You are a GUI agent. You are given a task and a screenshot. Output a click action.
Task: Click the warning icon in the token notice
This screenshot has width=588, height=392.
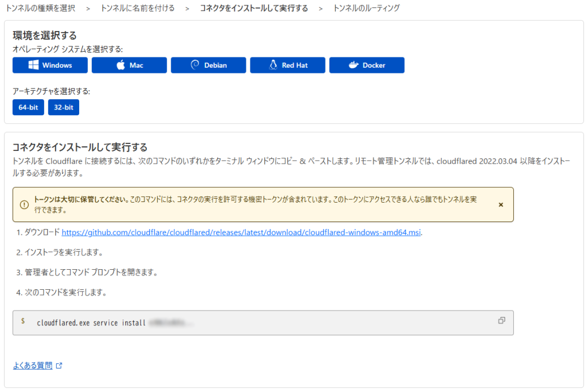(x=24, y=205)
